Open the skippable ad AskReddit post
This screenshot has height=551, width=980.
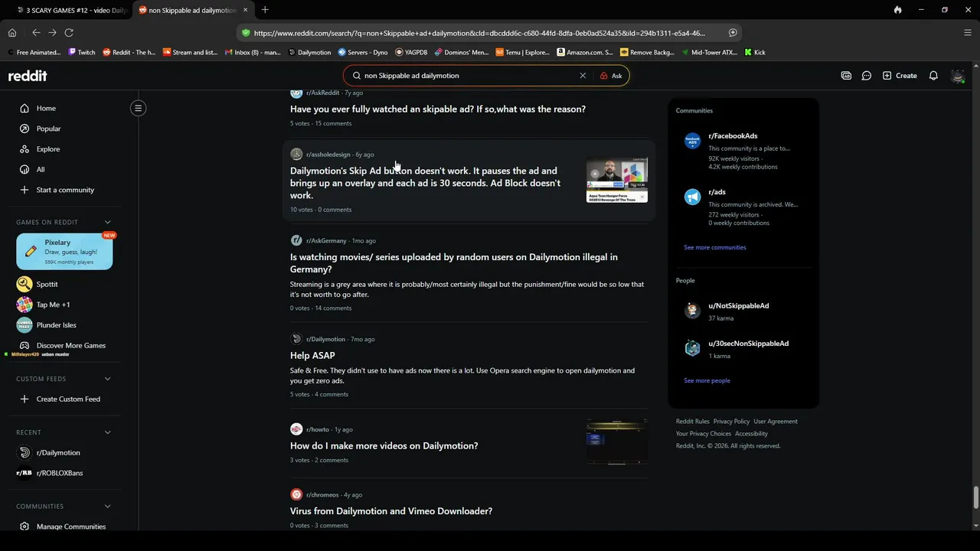[x=437, y=109]
